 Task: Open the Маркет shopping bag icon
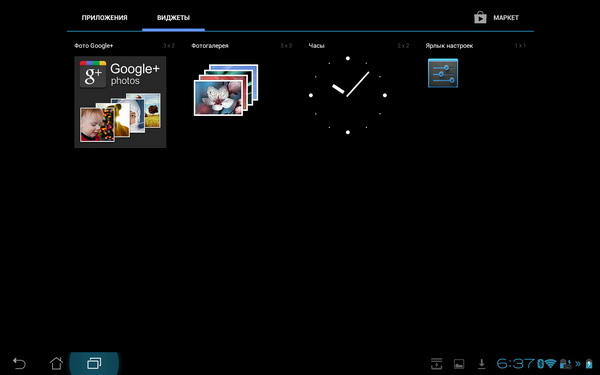pyautogui.click(x=480, y=17)
